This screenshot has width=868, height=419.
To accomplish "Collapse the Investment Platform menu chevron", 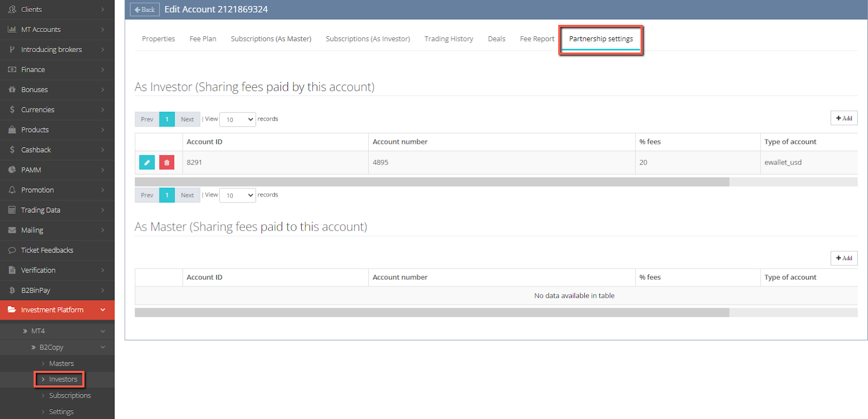I will click(103, 310).
